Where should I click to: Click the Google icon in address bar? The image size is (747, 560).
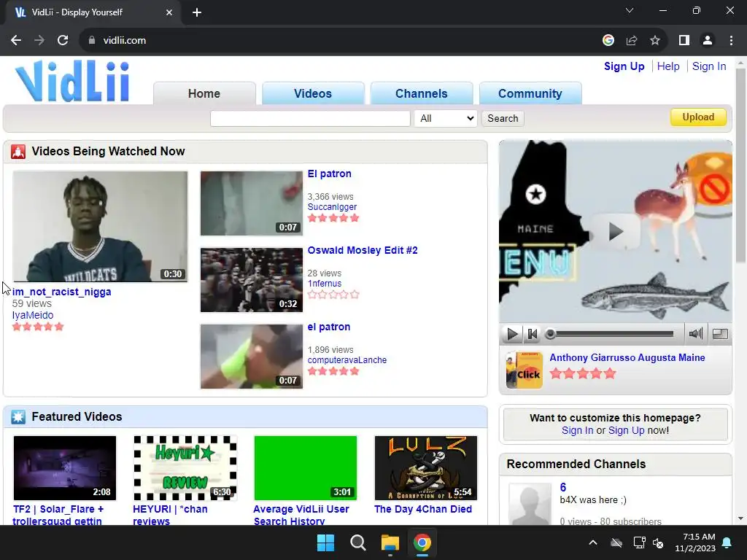pyautogui.click(x=608, y=41)
